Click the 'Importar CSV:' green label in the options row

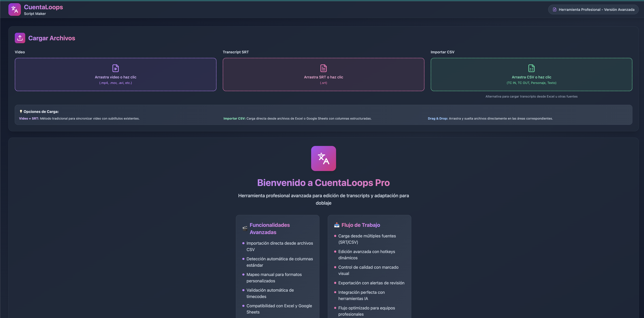tap(234, 119)
